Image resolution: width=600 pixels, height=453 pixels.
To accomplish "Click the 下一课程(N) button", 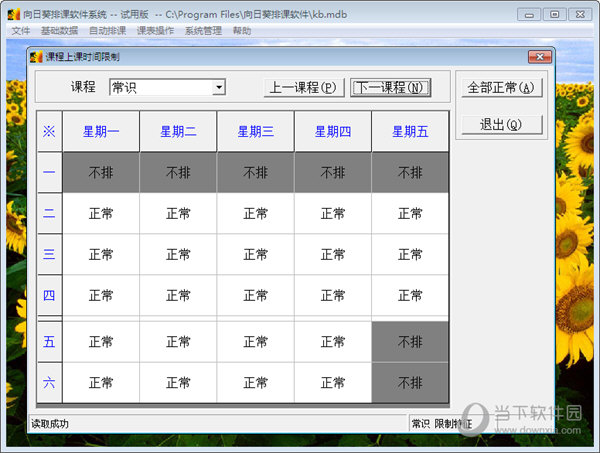I will (x=391, y=88).
